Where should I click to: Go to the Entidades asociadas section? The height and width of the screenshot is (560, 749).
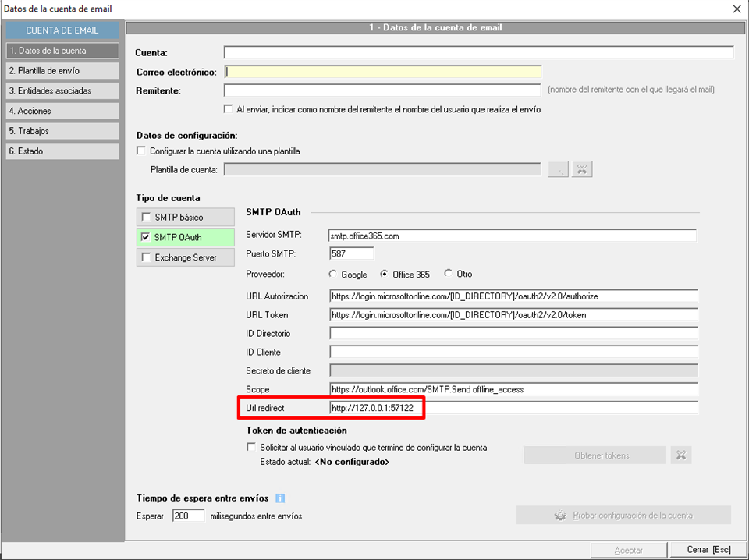(x=62, y=91)
